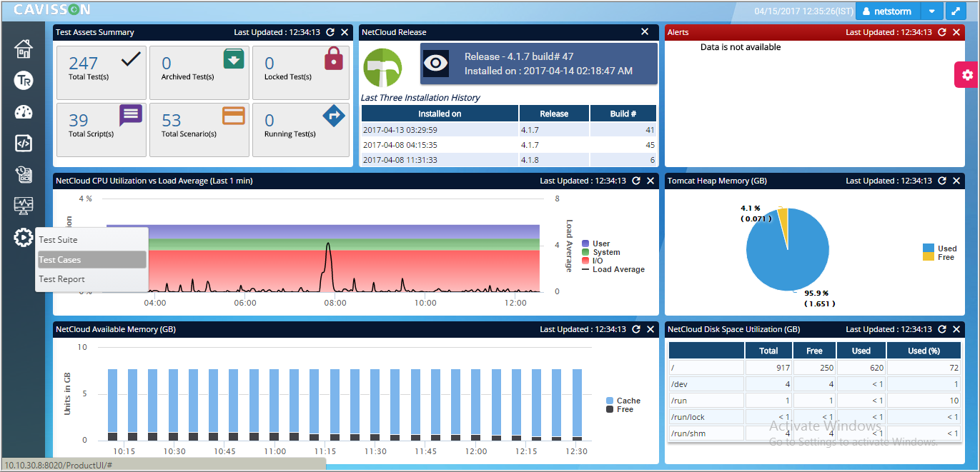
Task: Open the Test Run (TR) sidebar icon
Action: pyautogui.click(x=24, y=80)
